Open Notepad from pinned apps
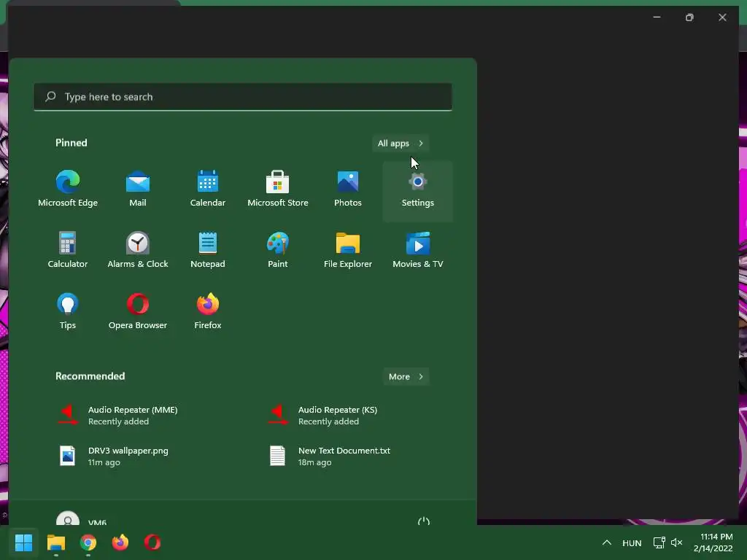 [208, 251]
